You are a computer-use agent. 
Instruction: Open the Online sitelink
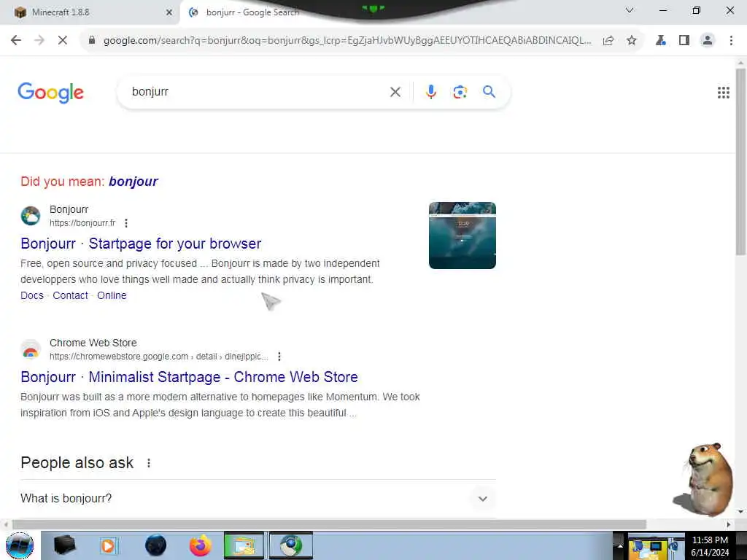point(112,295)
